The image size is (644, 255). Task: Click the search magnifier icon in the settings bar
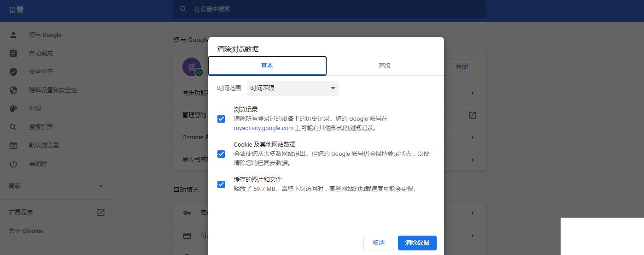pos(183,9)
